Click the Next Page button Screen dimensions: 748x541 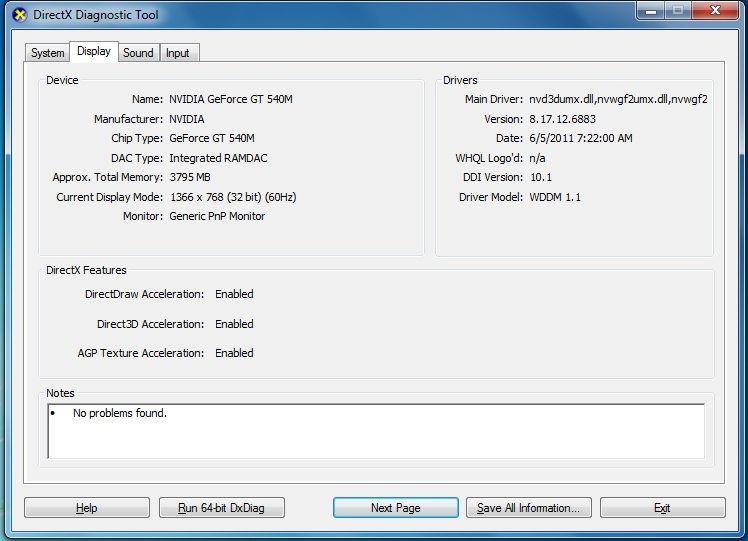[x=396, y=508]
